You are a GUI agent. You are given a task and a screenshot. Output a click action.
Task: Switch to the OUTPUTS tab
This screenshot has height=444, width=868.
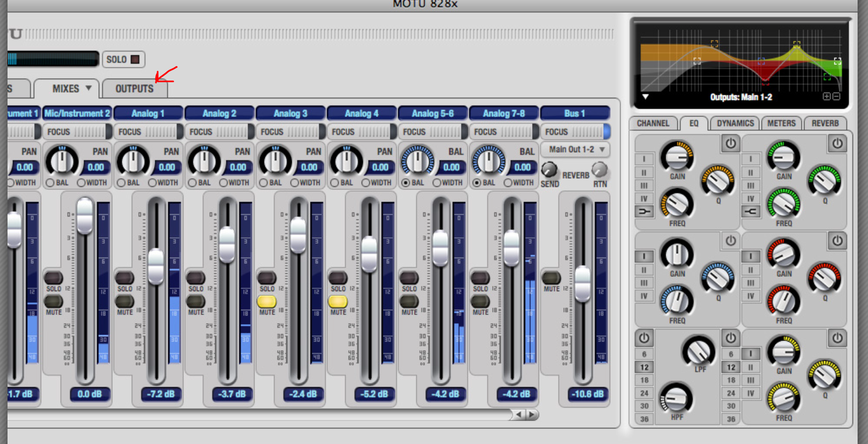(x=134, y=89)
